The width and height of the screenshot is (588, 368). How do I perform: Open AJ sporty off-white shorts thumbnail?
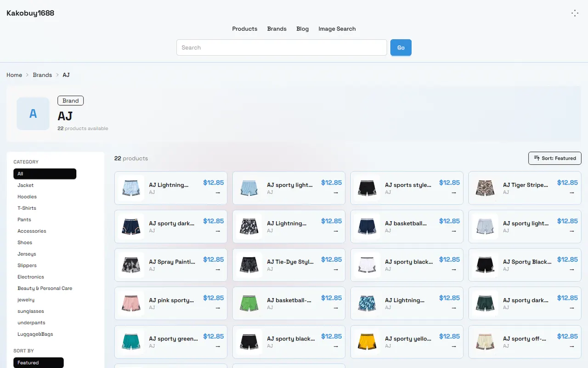[485, 342]
